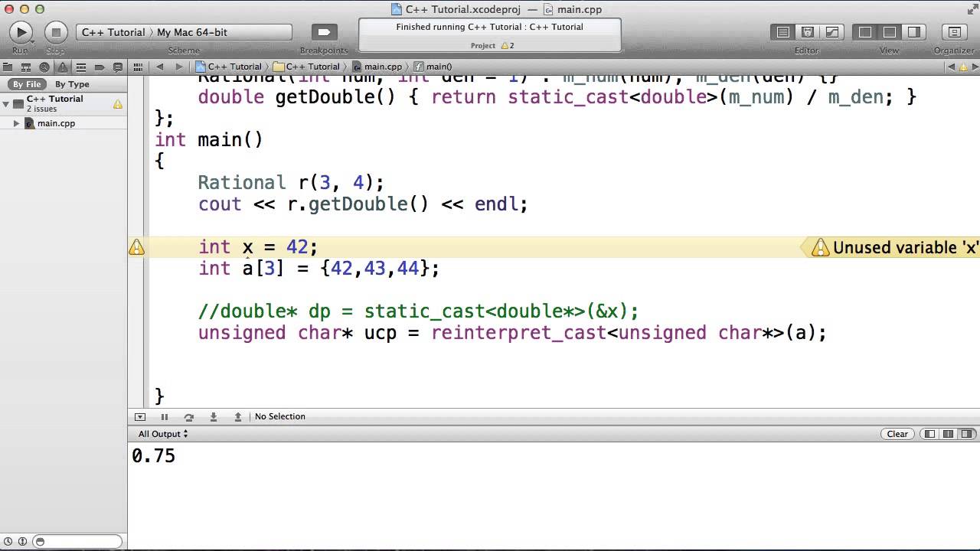Click C++ Tutorial project in jump bar

click(229, 67)
